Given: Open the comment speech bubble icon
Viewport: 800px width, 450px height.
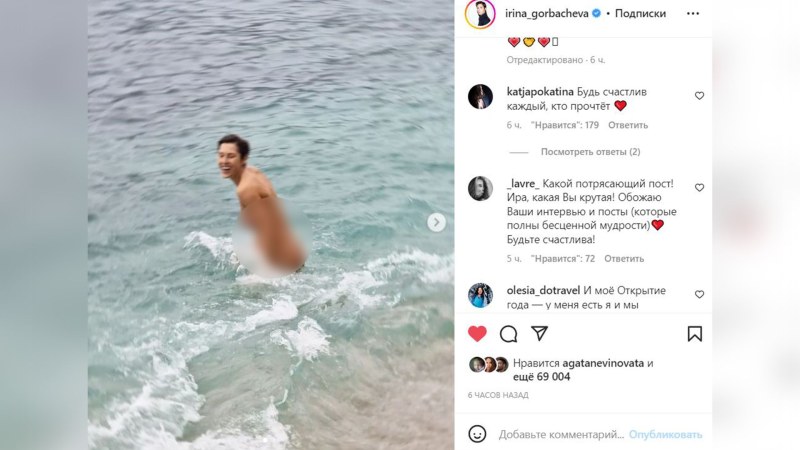Looking at the screenshot, I should [x=508, y=334].
